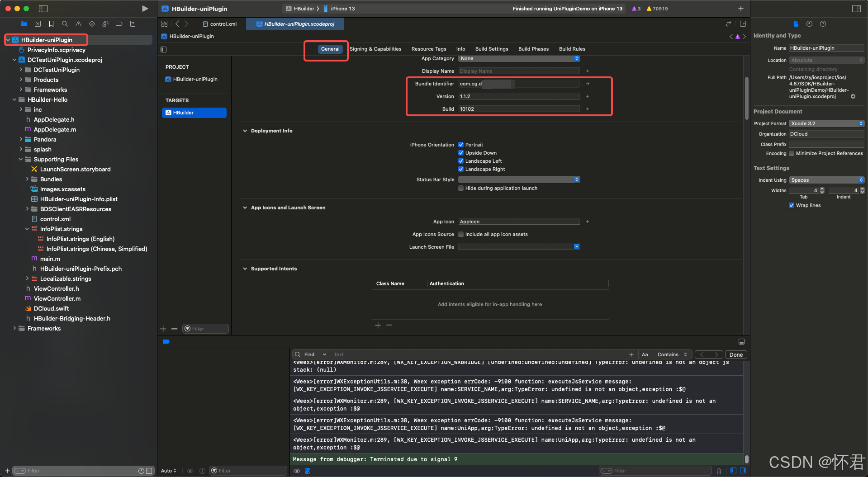Switch to Build Phases tab
The width and height of the screenshot is (868, 477).
(533, 49)
